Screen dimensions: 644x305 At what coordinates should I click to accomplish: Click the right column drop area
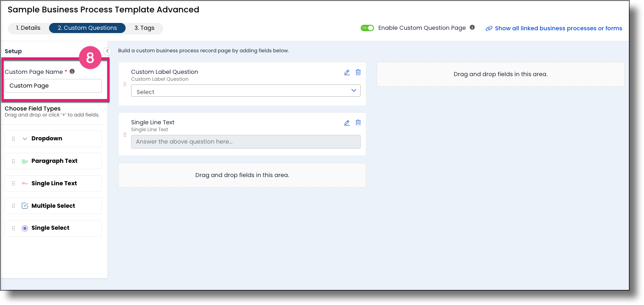[x=501, y=74]
